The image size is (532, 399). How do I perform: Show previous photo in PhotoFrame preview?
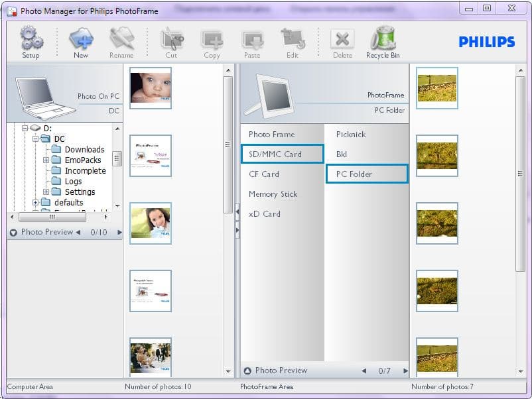click(x=364, y=371)
